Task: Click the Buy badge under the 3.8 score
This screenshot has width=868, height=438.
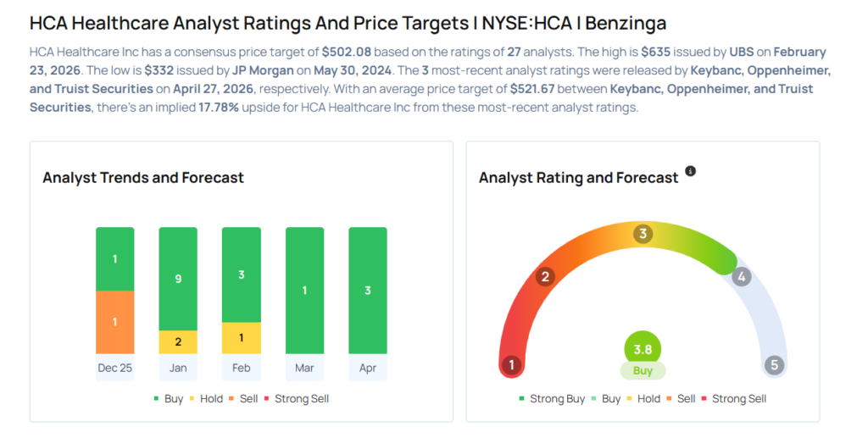Action: (x=643, y=370)
